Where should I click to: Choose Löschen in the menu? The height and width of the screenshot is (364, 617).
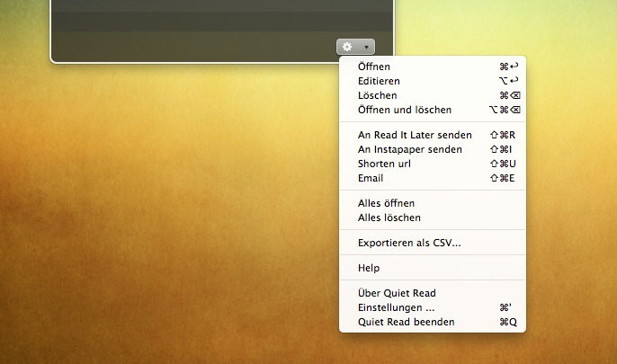point(433,95)
